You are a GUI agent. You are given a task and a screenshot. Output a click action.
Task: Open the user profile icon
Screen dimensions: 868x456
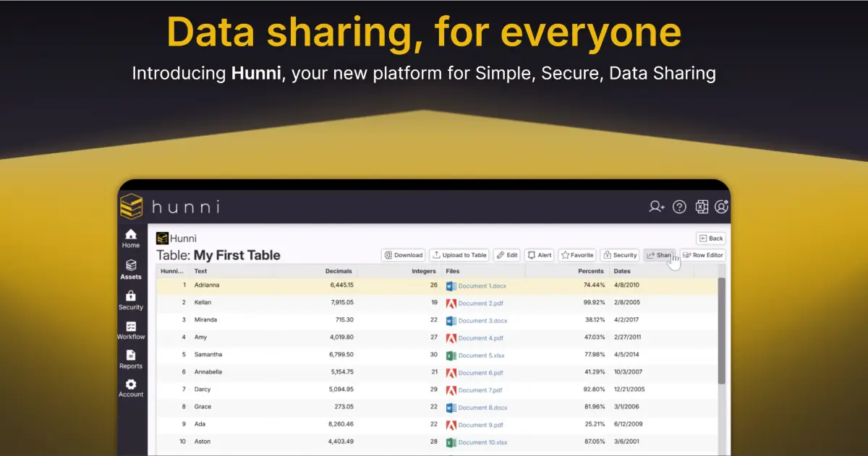(x=721, y=207)
